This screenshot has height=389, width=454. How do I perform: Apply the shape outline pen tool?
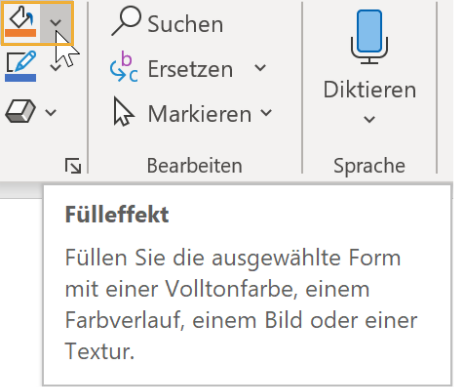pos(21,66)
